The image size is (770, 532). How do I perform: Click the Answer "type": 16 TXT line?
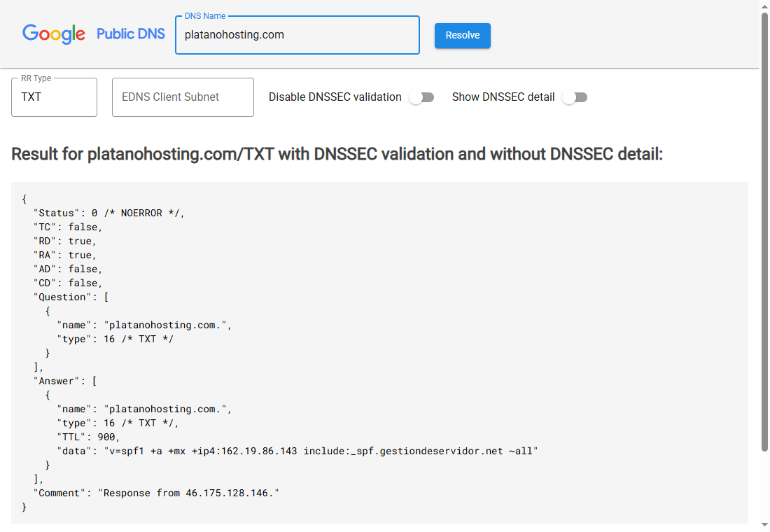(118, 423)
